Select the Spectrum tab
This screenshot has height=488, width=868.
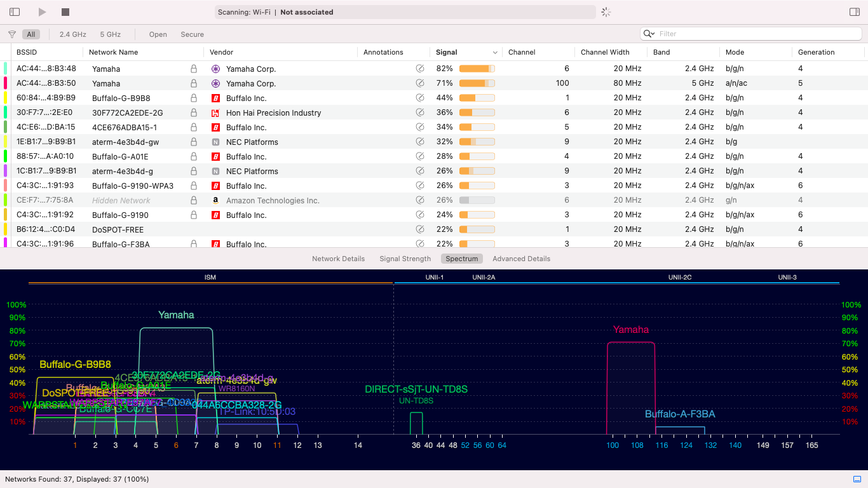(462, 259)
